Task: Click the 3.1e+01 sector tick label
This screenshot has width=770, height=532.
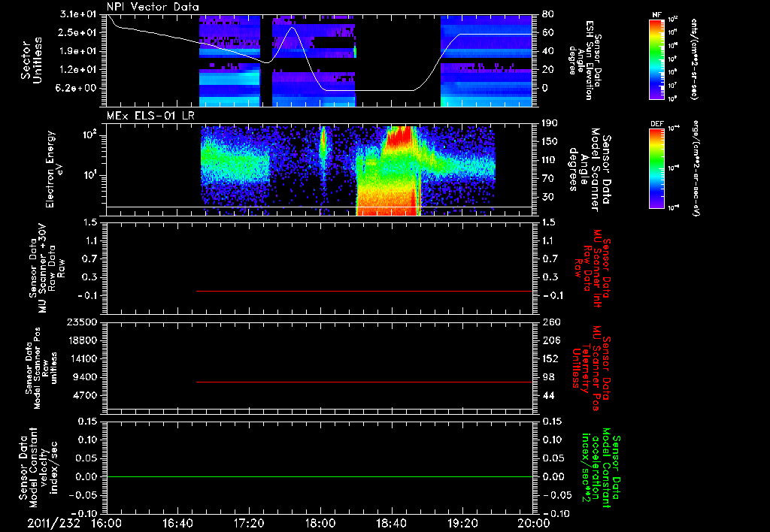Action: pos(78,14)
